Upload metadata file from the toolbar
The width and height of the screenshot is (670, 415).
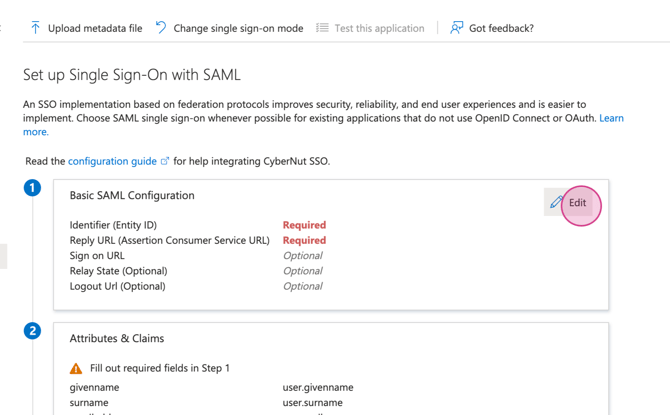click(94, 28)
